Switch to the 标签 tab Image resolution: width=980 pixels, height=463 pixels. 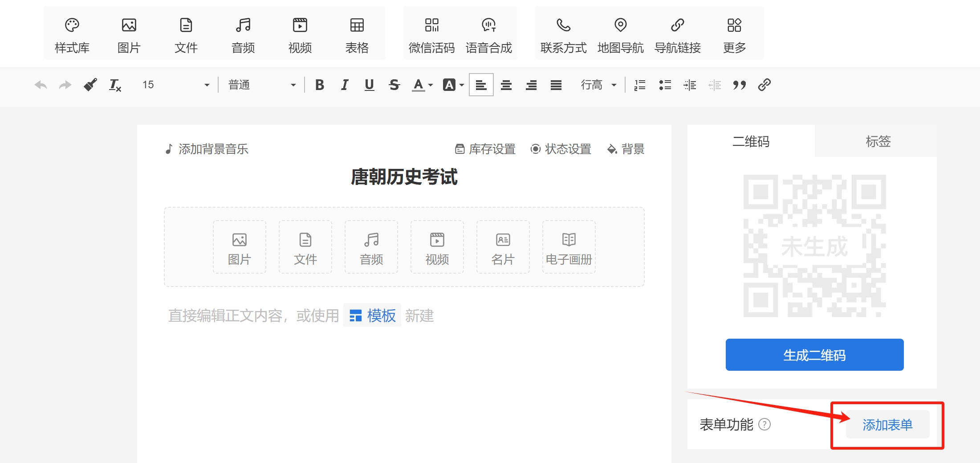click(878, 141)
